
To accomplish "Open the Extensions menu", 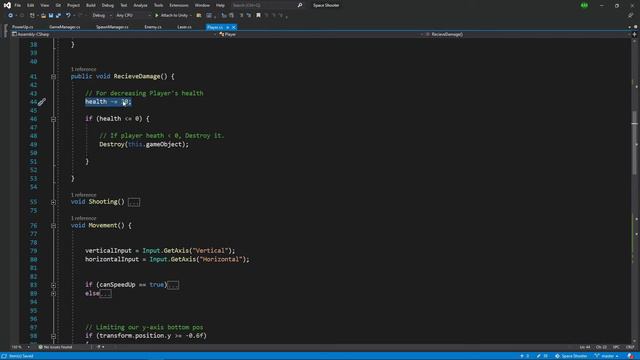I will pyautogui.click(x=179, y=5).
